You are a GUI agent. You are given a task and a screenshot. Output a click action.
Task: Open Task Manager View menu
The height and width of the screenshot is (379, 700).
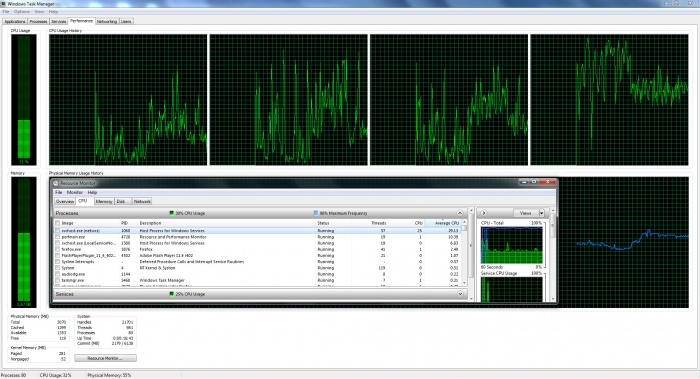click(39, 12)
